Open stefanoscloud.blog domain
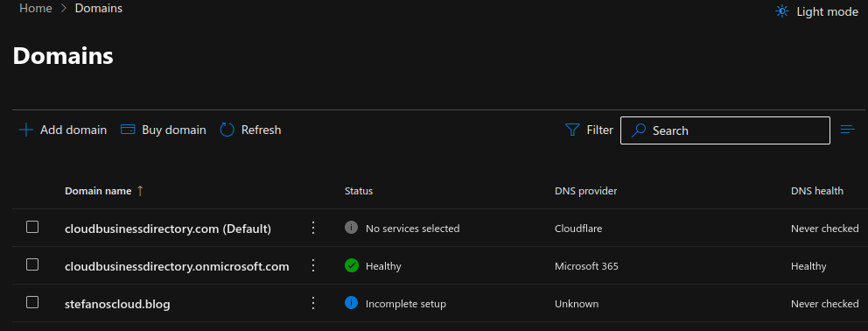The width and height of the screenshot is (868, 331). tap(117, 304)
